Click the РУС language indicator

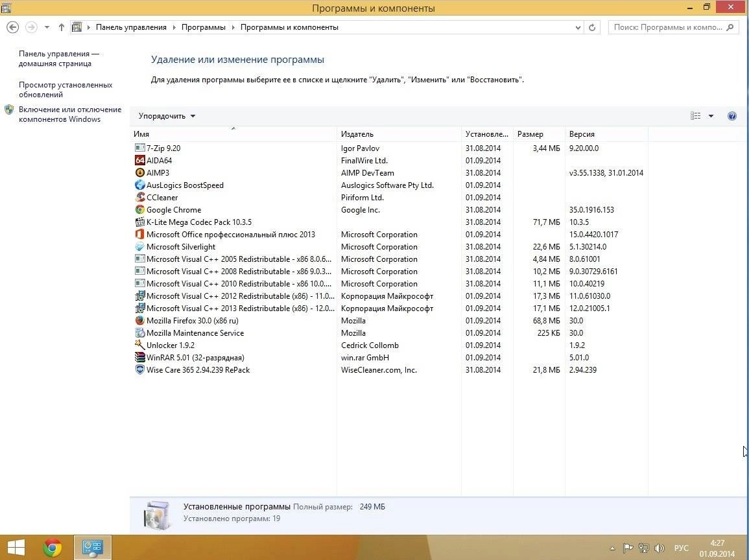coord(681,548)
